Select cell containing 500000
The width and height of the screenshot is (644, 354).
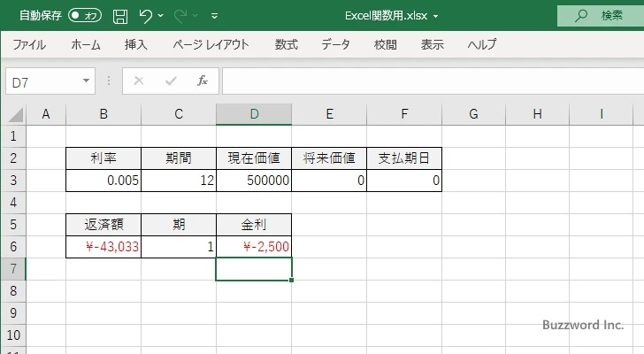tap(254, 181)
